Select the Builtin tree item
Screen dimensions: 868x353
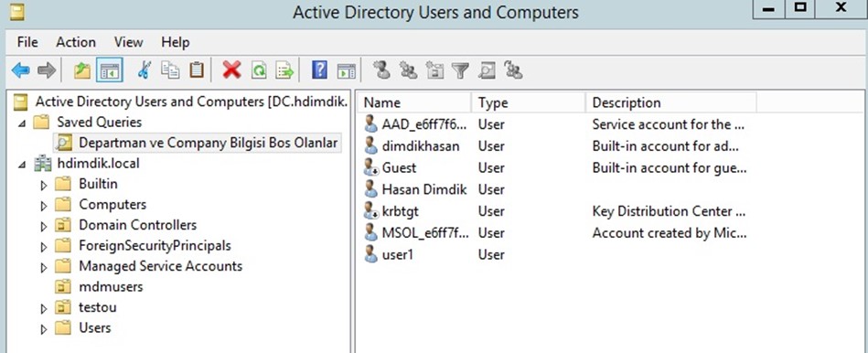(98, 184)
